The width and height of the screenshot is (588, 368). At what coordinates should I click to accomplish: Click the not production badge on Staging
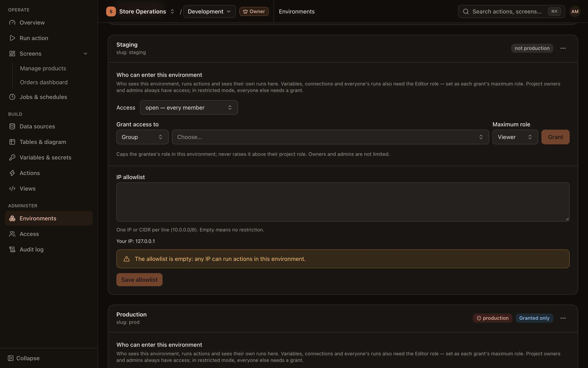pos(532,48)
